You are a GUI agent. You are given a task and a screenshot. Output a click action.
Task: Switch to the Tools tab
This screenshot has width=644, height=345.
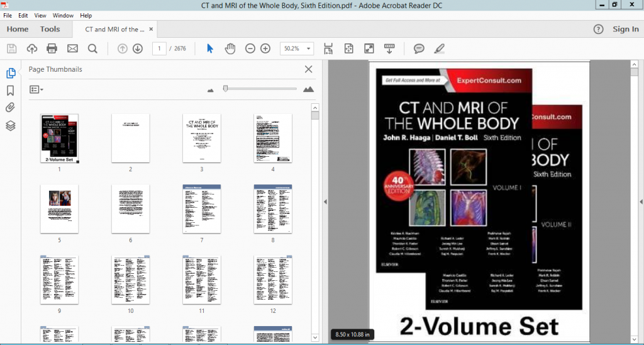(50, 29)
